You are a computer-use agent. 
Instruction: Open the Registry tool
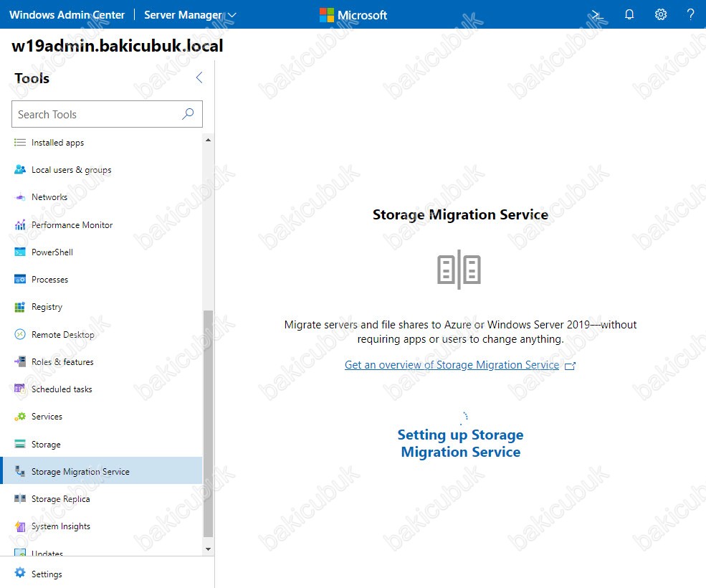[x=102, y=307]
